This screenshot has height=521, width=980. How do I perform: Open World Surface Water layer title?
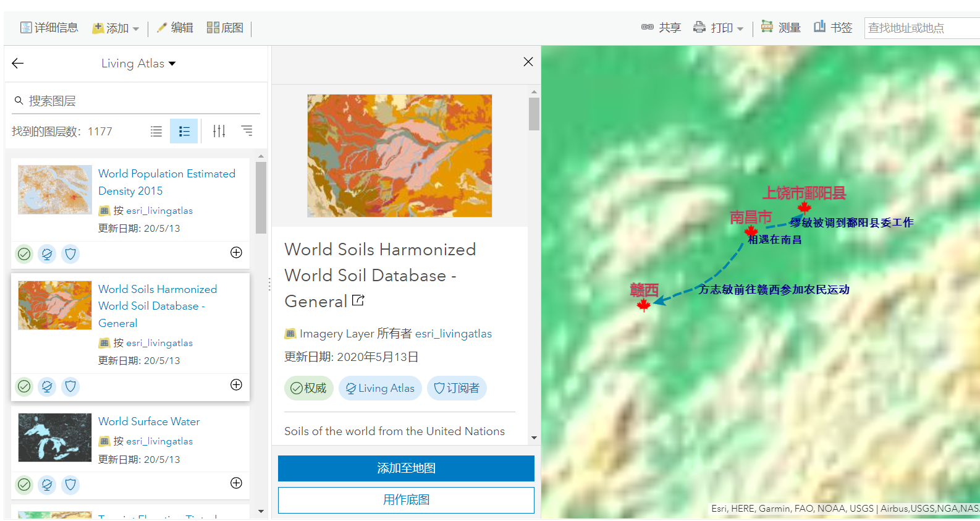point(149,421)
